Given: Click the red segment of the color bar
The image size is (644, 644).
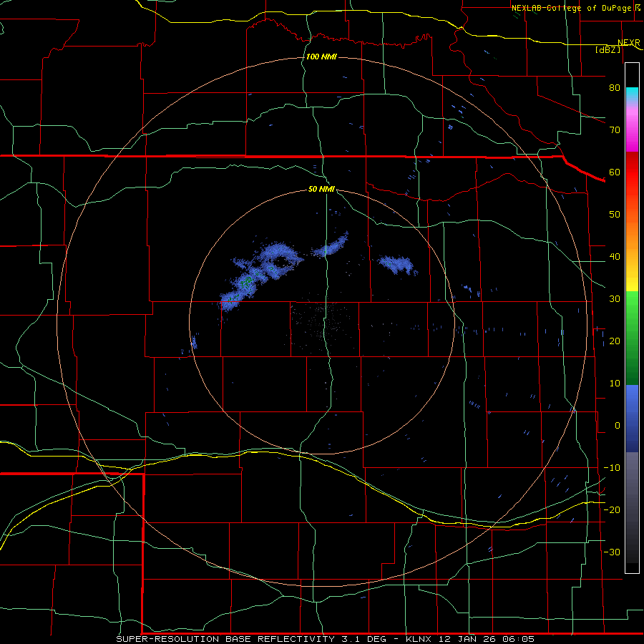Looking at the screenshot, I should pyautogui.click(x=632, y=172).
